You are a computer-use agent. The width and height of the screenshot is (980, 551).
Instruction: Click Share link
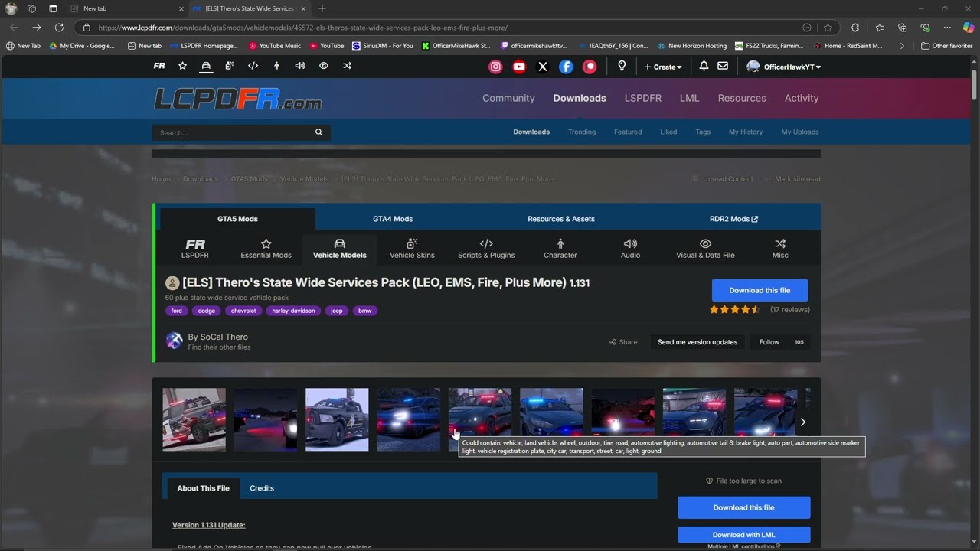pyautogui.click(x=623, y=342)
